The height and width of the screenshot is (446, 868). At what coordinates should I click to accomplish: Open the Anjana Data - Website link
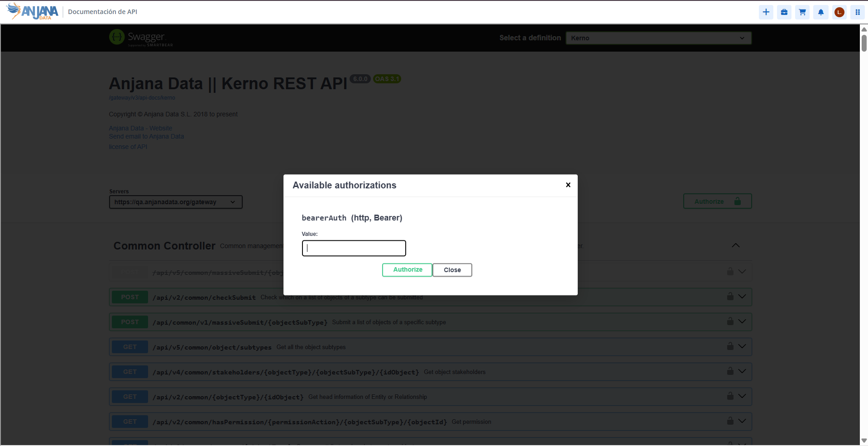[x=140, y=128]
